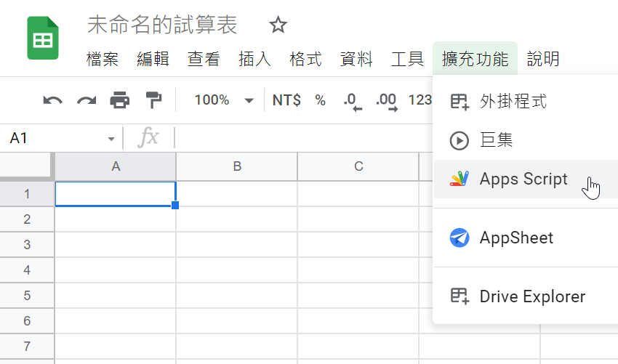Image resolution: width=618 pixels, height=364 pixels.
Task: Select row 7 header
Action: (27, 347)
